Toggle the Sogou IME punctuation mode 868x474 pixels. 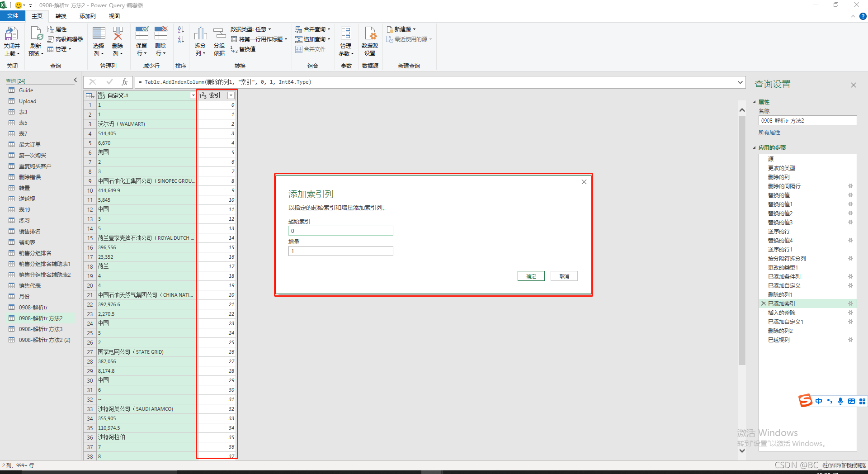830,401
